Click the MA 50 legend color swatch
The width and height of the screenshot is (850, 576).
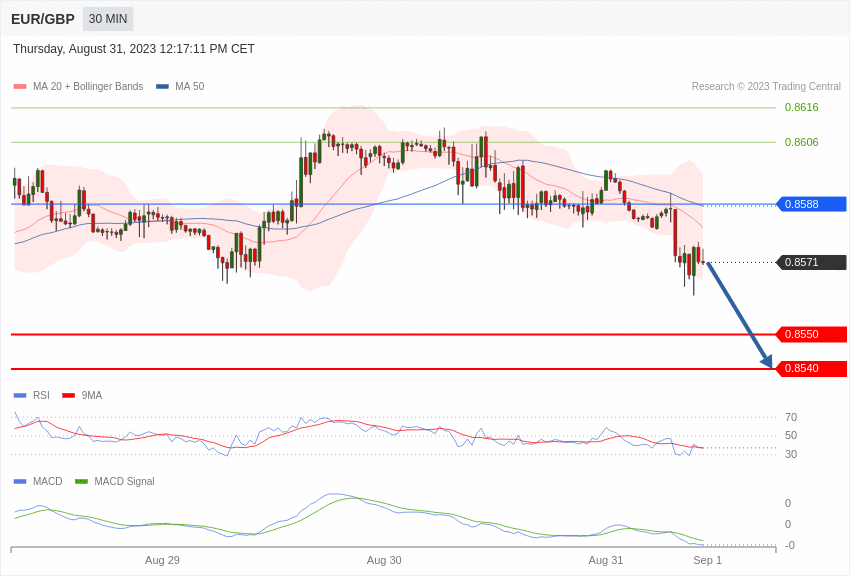tap(162, 87)
